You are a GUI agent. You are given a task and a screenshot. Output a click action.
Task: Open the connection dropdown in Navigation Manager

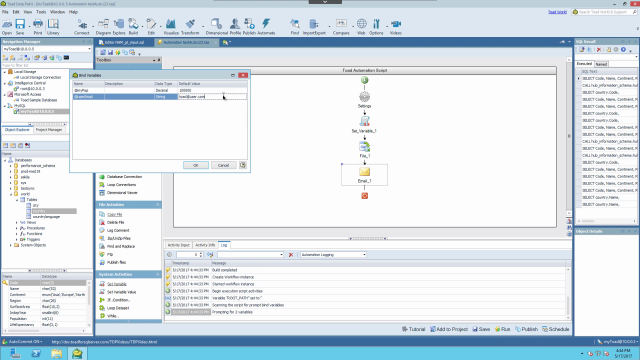tap(89, 49)
